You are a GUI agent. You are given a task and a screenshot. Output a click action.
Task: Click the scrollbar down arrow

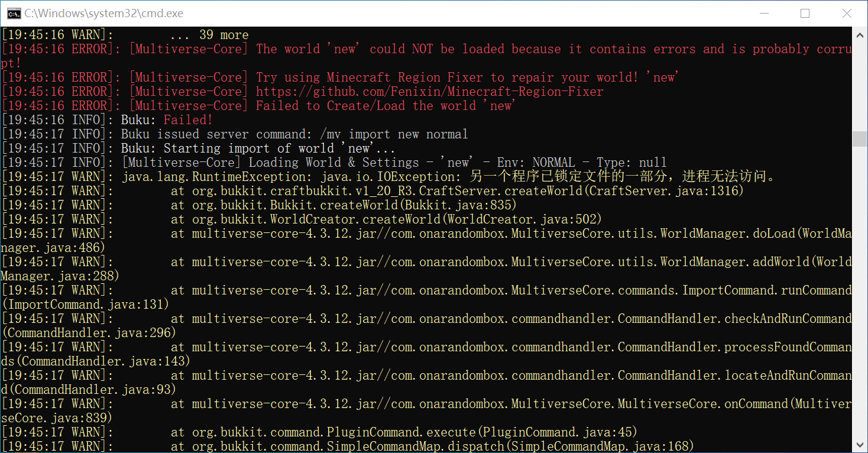tap(860, 445)
